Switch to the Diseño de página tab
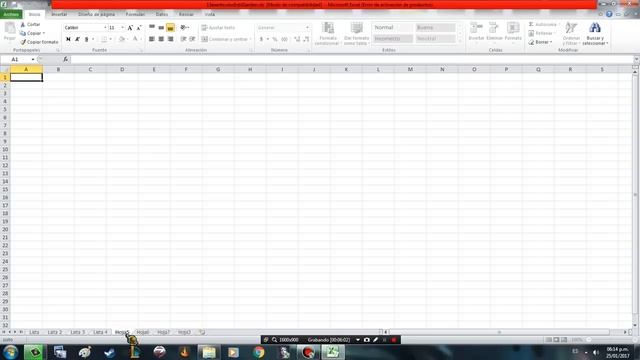Image resolution: width=640 pixels, height=360 pixels. tap(96, 14)
